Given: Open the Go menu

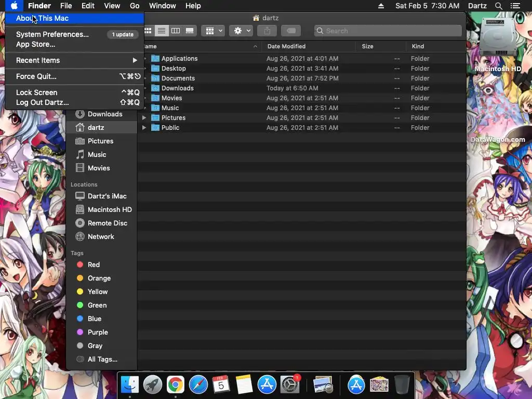Looking at the screenshot, I should click(135, 6).
